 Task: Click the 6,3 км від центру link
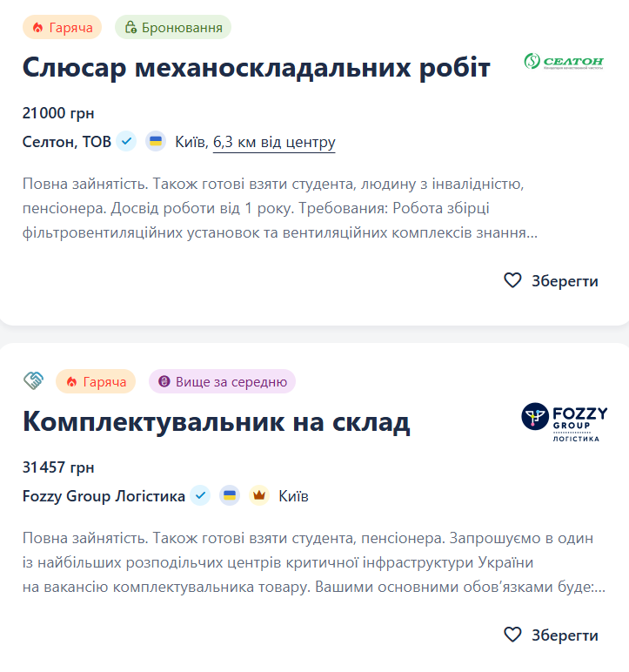pos(274,142)
